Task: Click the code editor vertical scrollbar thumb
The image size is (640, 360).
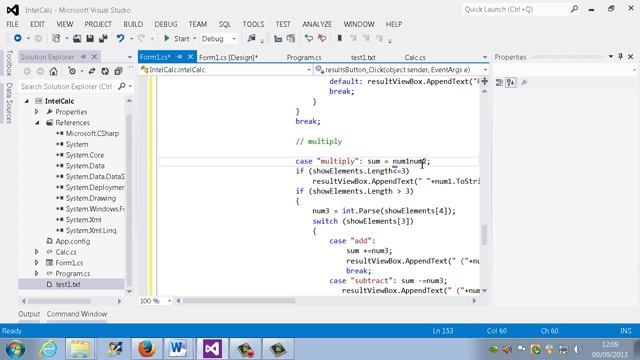Action: click(484, 235)
